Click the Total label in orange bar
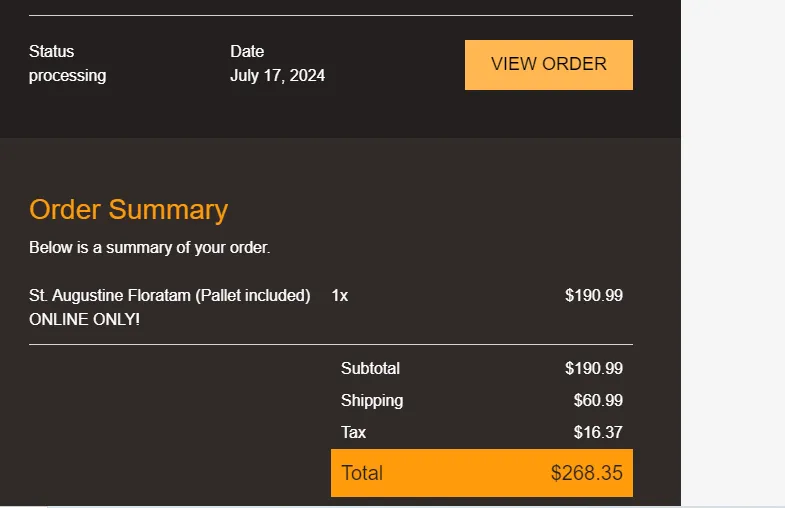 click(362, 473)
